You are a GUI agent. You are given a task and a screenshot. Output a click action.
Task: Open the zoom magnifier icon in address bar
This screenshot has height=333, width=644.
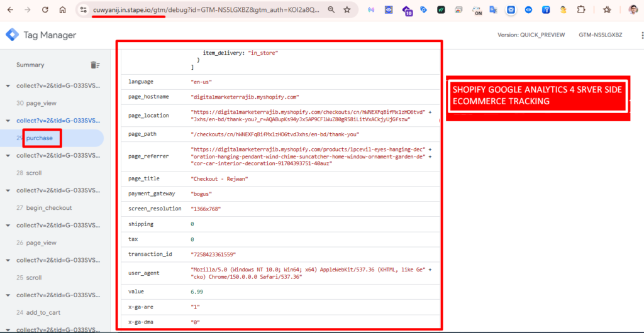[331, 10]
